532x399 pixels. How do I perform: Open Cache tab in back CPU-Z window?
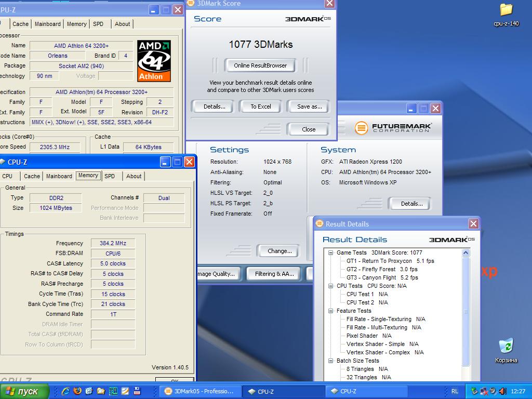pos(20,24)
